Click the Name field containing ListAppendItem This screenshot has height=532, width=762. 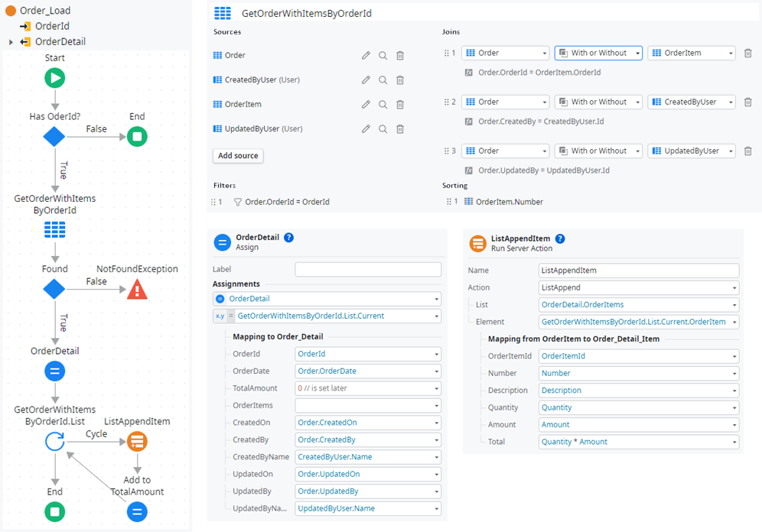coord(638,271)
